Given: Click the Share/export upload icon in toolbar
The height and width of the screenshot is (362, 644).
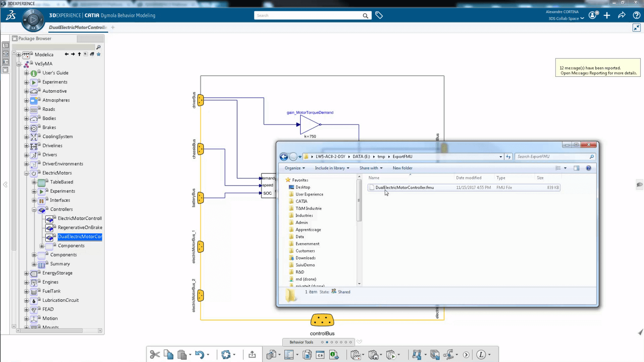Looking at the screenshot, I should (x=252, y=355).
